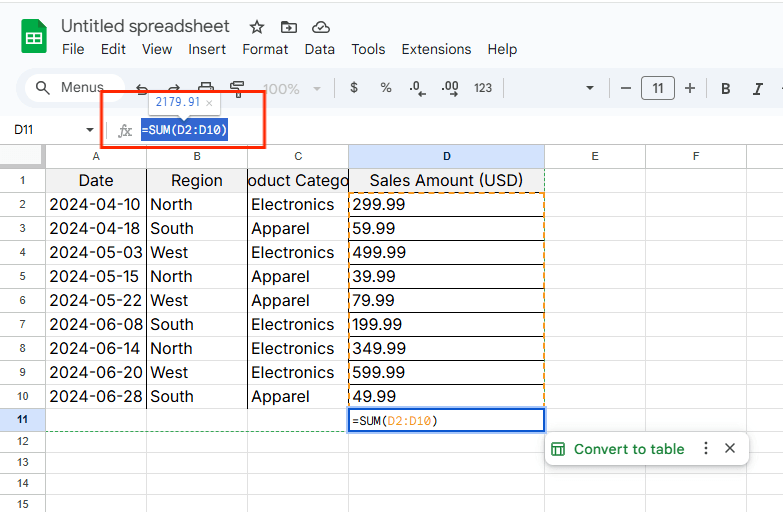Viewport: 783px width, 512px height.
Task: Increase decimal places
Action: point(450,88)
